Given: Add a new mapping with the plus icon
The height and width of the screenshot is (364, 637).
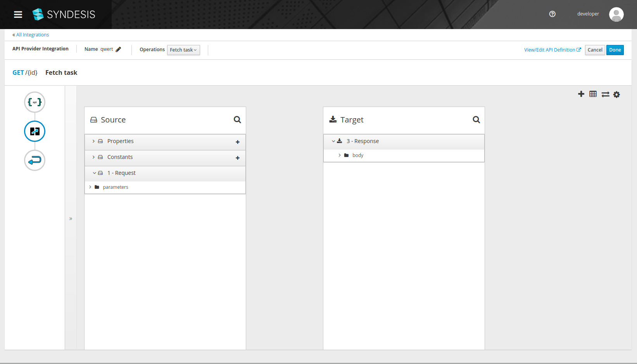Looking at the screenshot, I should pos(581,94).
